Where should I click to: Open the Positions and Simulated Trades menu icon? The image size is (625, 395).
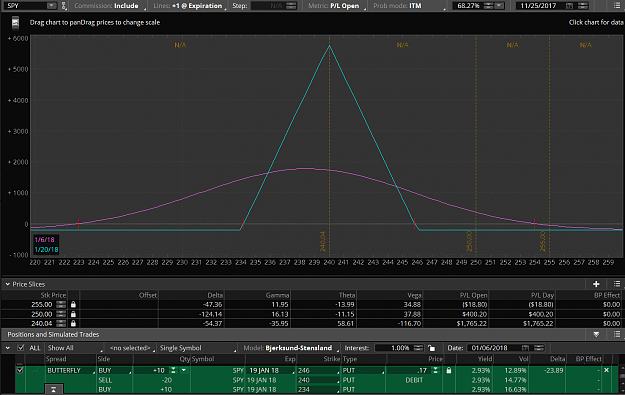point(617,334)
